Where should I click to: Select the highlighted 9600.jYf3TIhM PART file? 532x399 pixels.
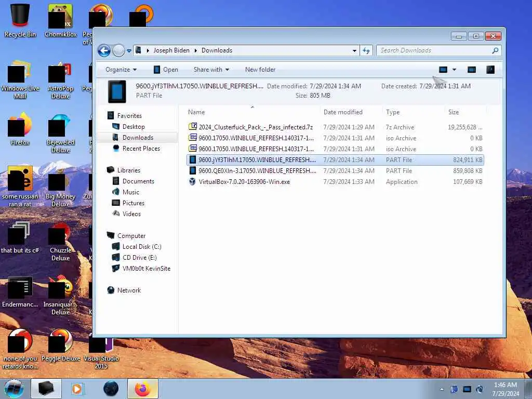coord(335,160)
